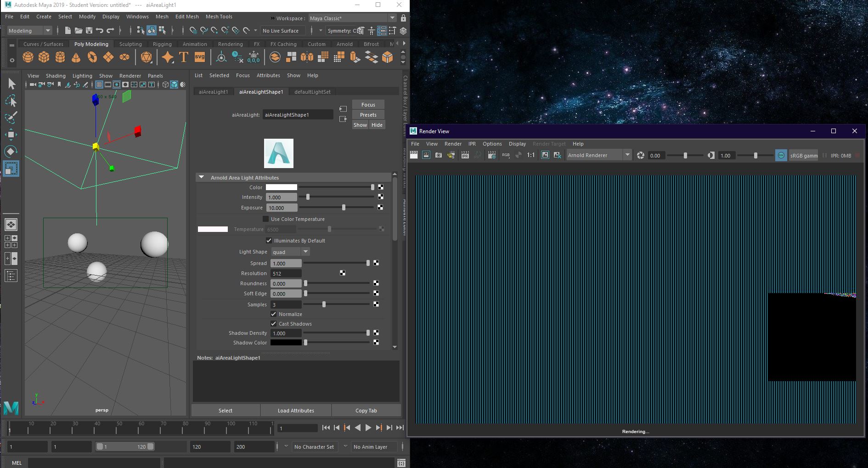Toggle color management ON button in Render View
The height and width of the screenshot is (468, 868).
point(781,155)
